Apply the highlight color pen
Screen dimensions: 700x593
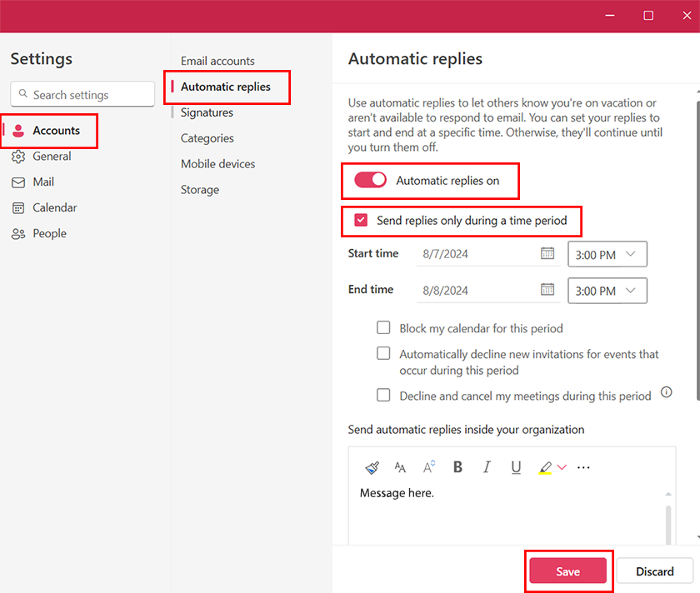click(545, 467)
